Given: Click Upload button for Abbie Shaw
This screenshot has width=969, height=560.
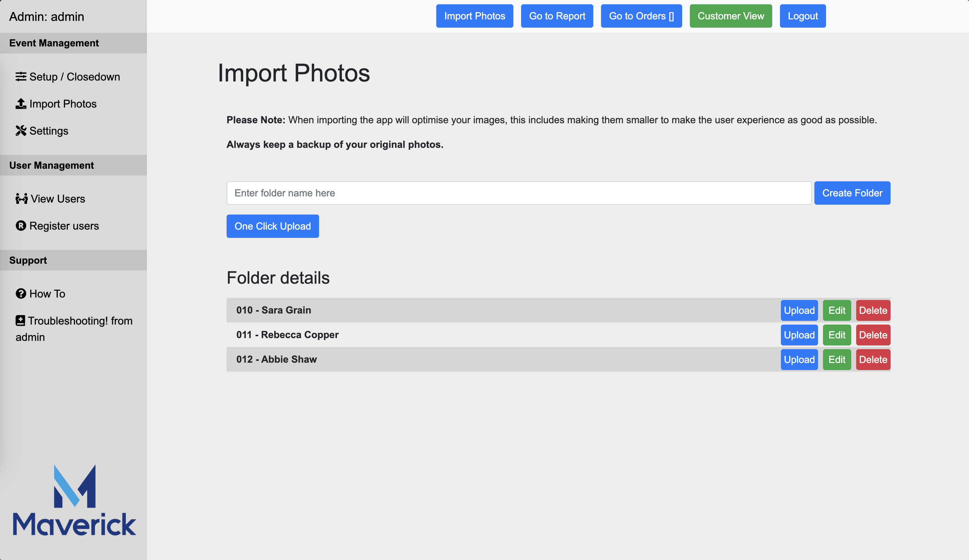Looking at the screenshot, I should 799,359.
